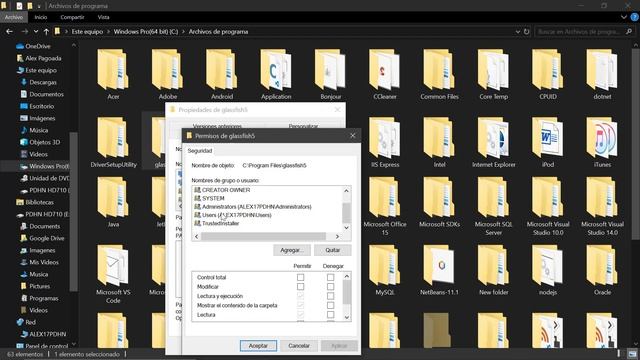Screen dimensions: 640x360
Task: Check Permitir for Modificar
Action: (300, 287)
